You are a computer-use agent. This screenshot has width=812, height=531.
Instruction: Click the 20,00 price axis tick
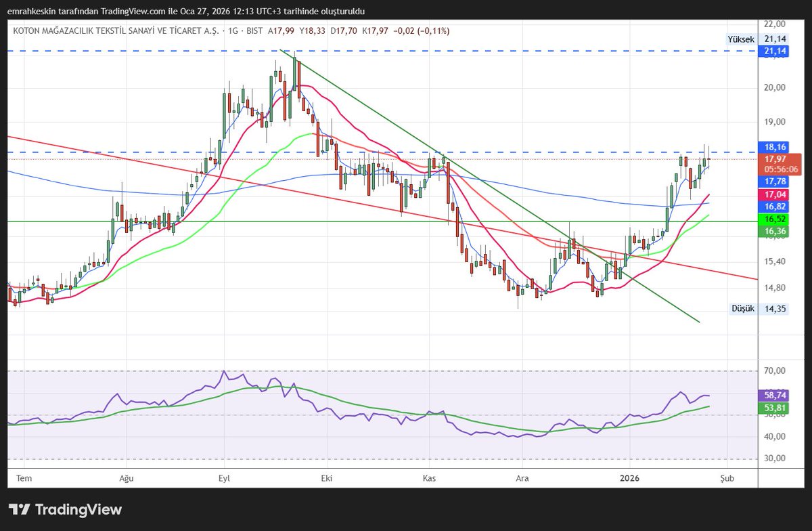click(x=775, y=87)
